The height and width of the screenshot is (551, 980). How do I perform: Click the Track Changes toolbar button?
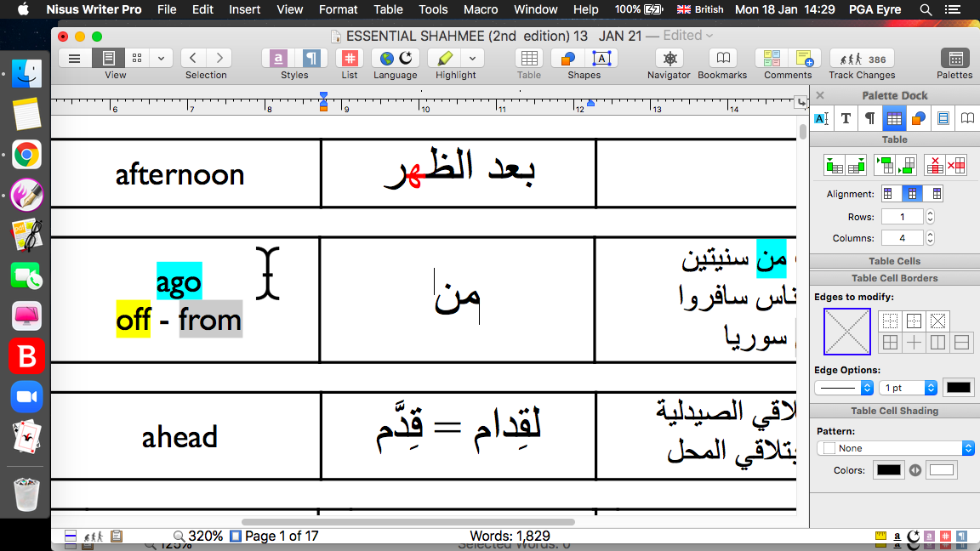pyautogui.click(x=862, y=59)
